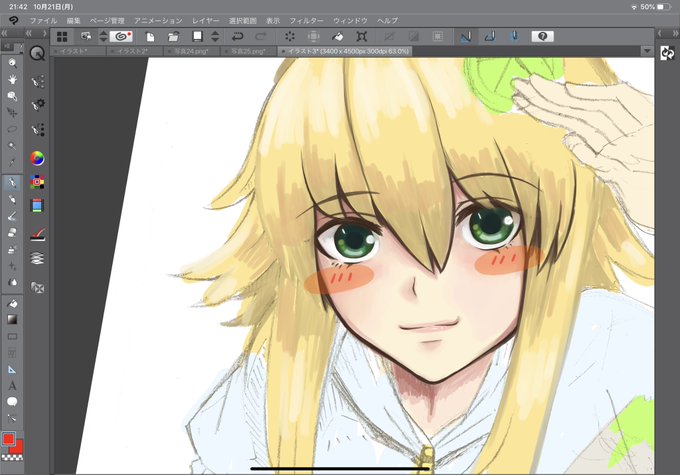
Task: Toggle snap to grid
Action: click(x=514, y=36)
